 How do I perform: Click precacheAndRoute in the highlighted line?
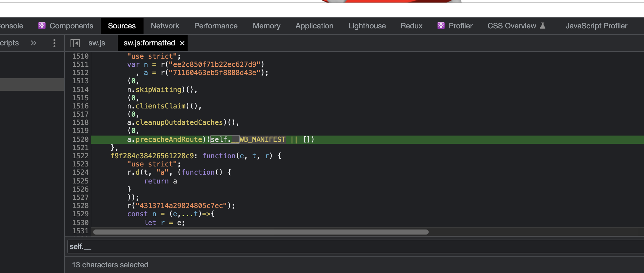coord(169,139)
